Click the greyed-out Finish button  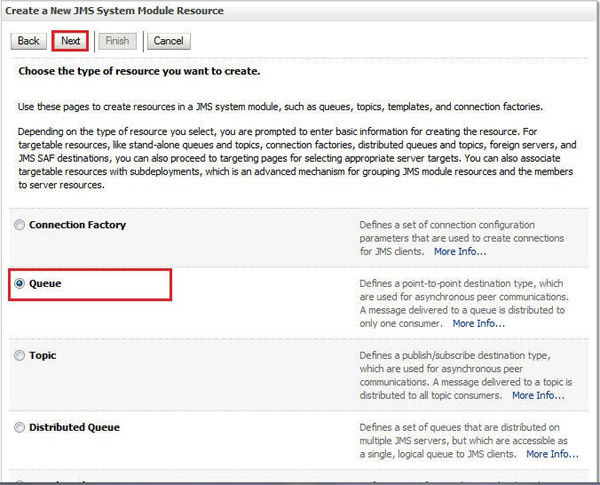tap(117, 41)
